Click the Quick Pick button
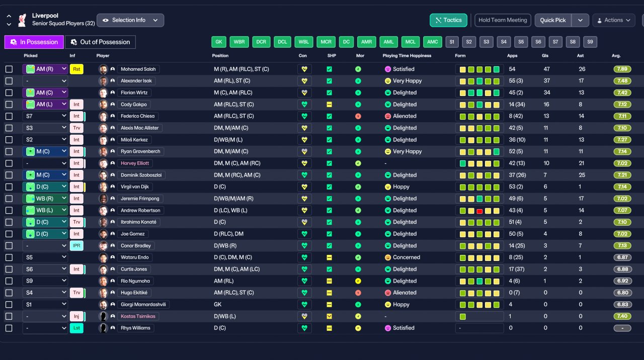This screenshot has width=644, height=360. coord(553,20)
